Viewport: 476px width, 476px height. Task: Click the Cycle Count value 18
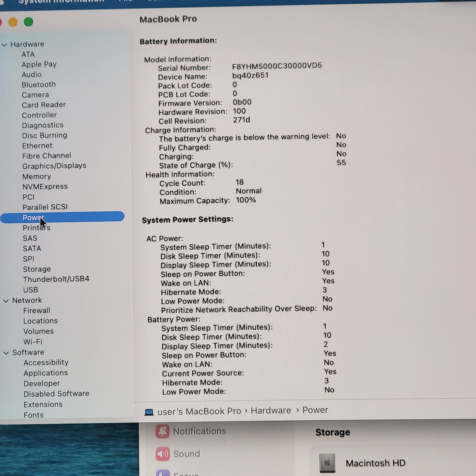pos(239,182)
